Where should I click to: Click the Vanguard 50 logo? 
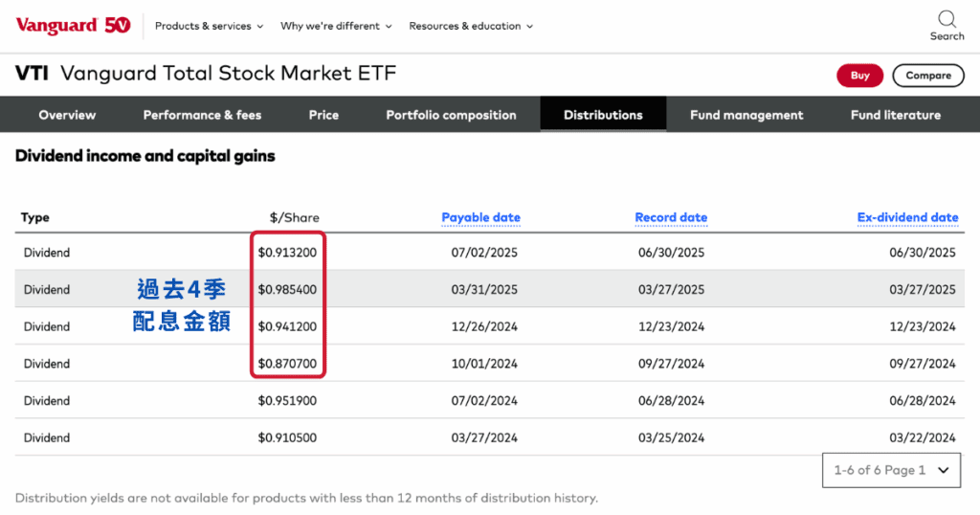point(73,26)
